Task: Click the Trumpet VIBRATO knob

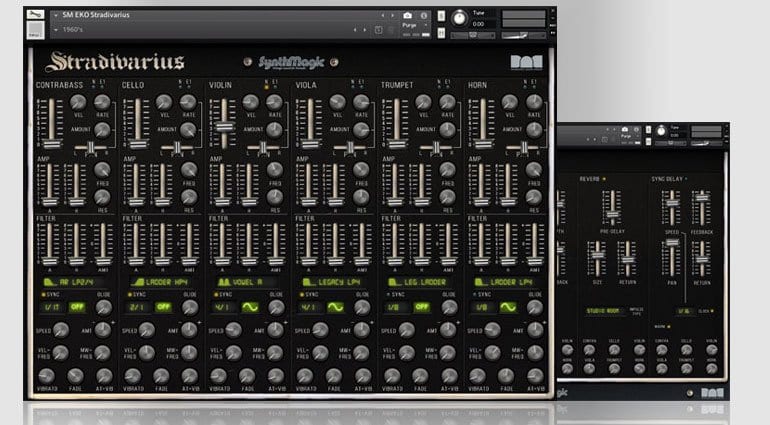Action: 391,376
